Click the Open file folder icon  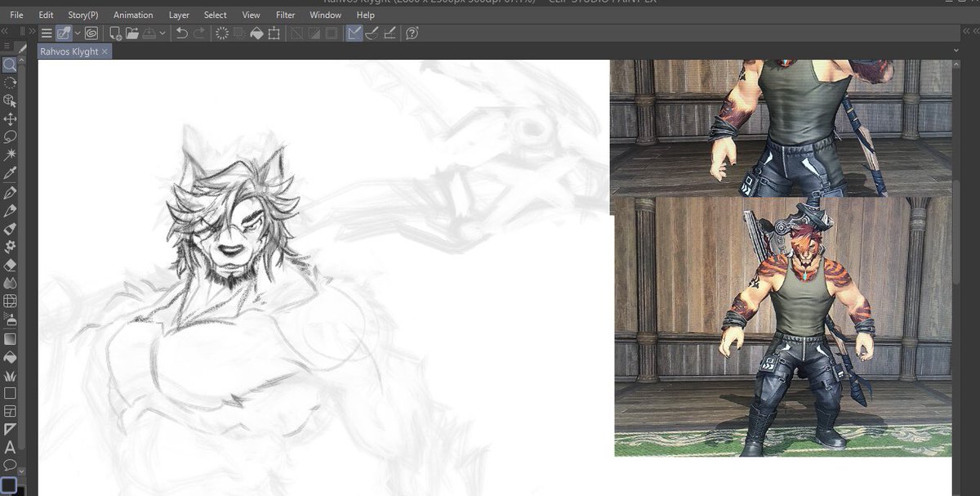pos(131,34)
